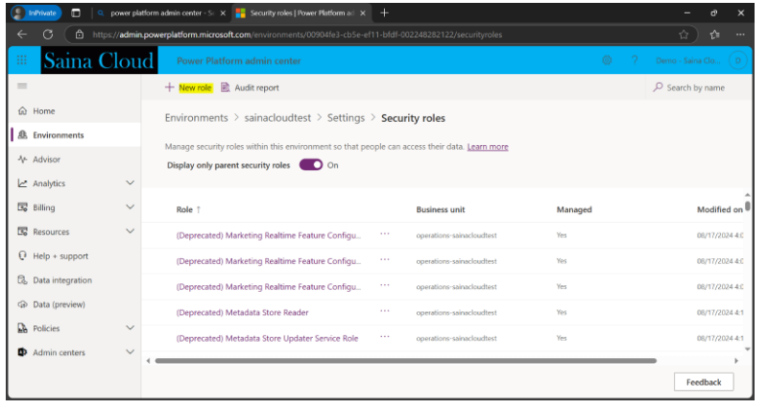Collapse the navigation hamburger menu

tap(22, 86)
